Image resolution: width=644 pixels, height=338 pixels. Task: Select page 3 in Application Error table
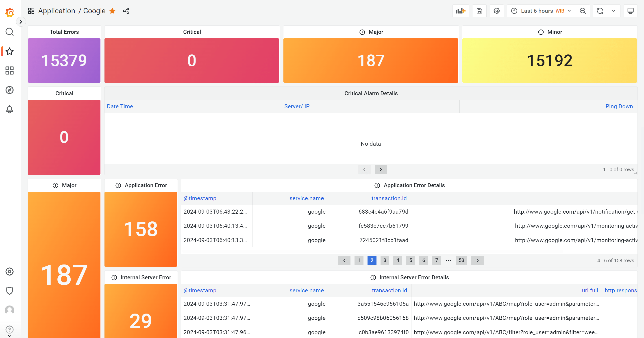pyautogui.click(x=385, y=260)
